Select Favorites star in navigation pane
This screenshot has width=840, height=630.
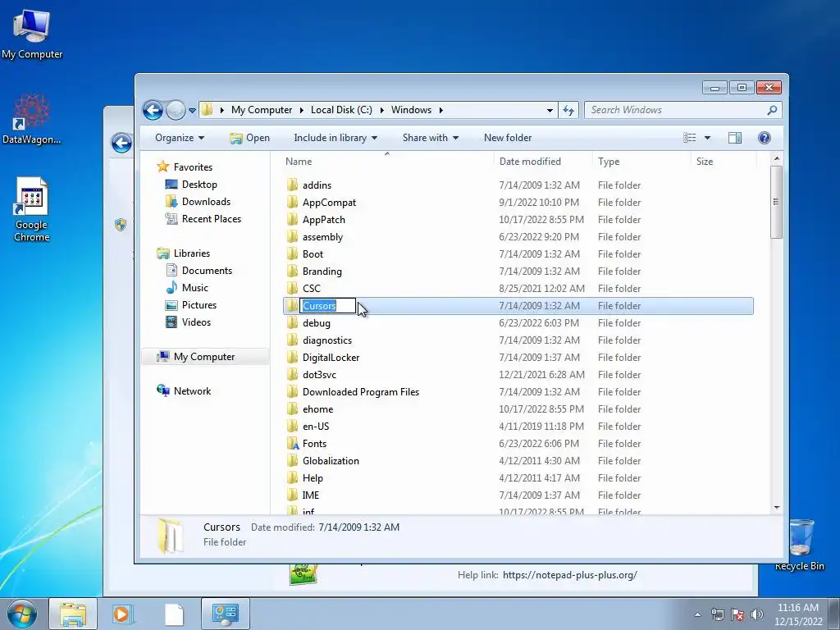click(x=163, y=167)
